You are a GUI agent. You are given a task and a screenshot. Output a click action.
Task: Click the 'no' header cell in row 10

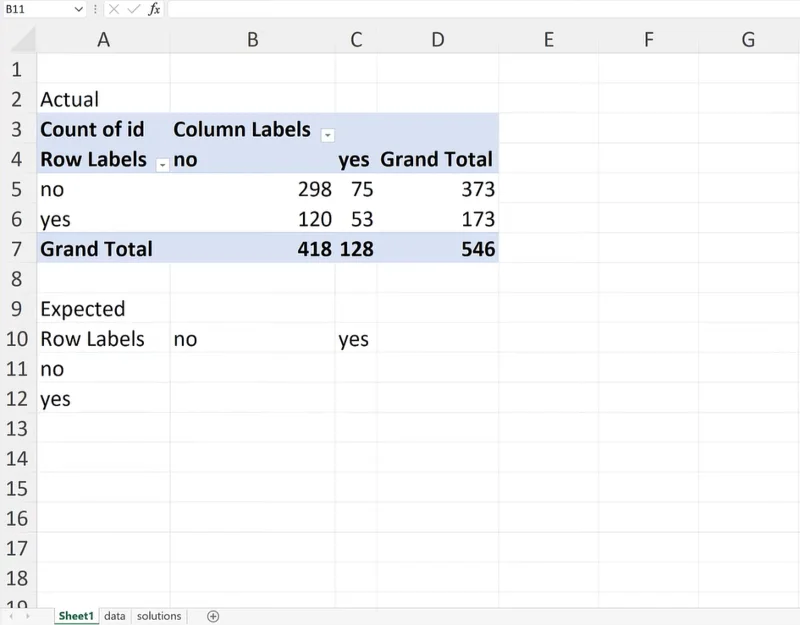click(253, 339)
